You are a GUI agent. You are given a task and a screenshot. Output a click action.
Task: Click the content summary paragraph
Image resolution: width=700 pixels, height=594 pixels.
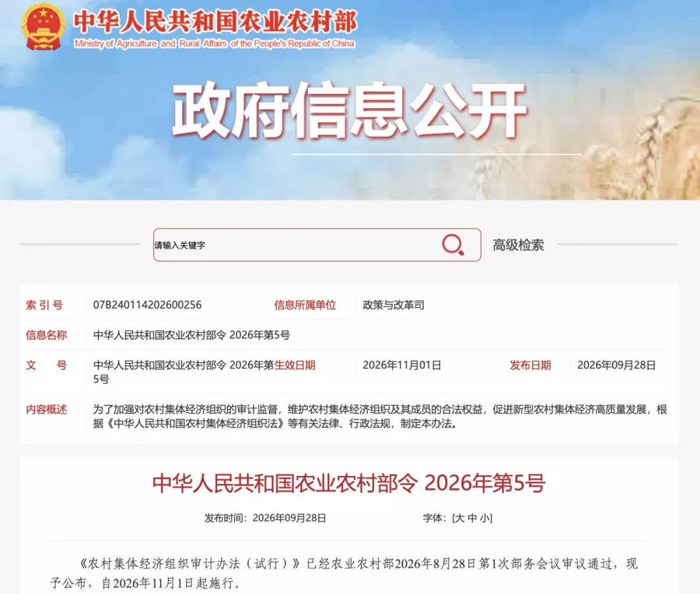tap(380, 416)
